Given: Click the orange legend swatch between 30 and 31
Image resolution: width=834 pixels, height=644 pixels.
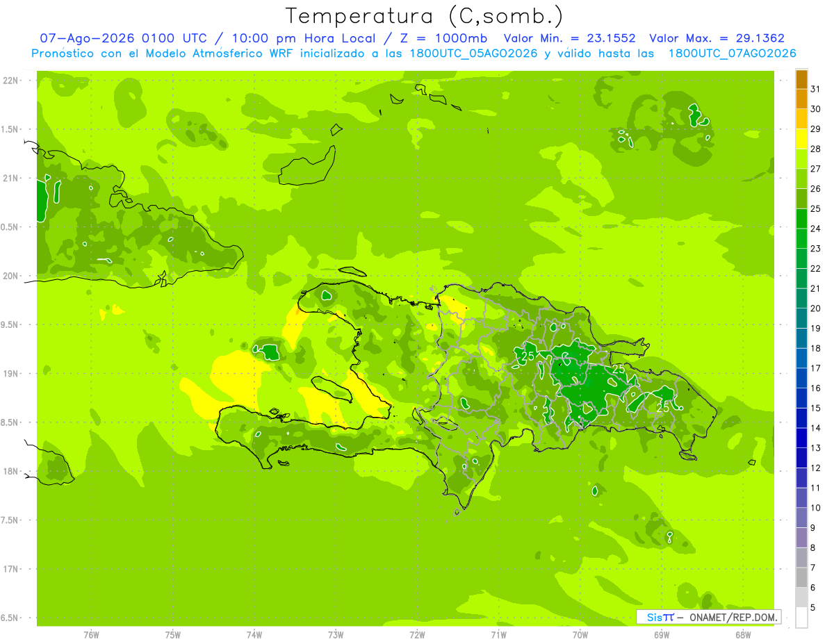Looking at the screenshot, I should pos(801,99).
